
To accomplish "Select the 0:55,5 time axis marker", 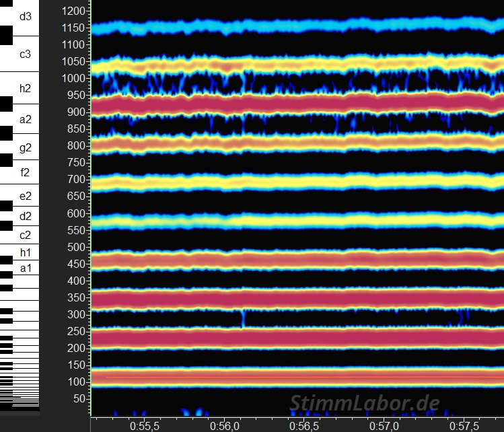I will (x=145, y=426).
